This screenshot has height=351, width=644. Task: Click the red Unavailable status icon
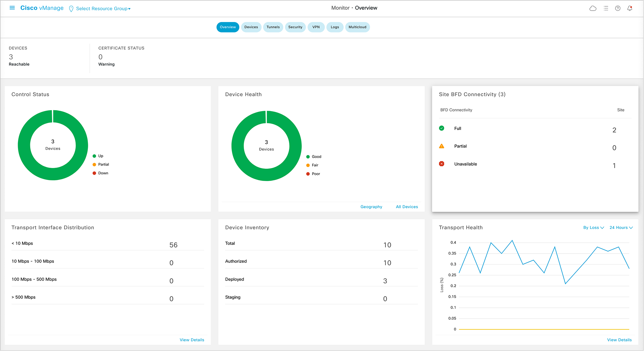[x=442, y=164]
